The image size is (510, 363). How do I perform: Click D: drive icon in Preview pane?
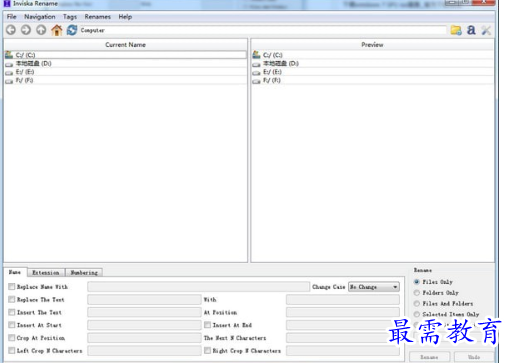tap(256, 64)
